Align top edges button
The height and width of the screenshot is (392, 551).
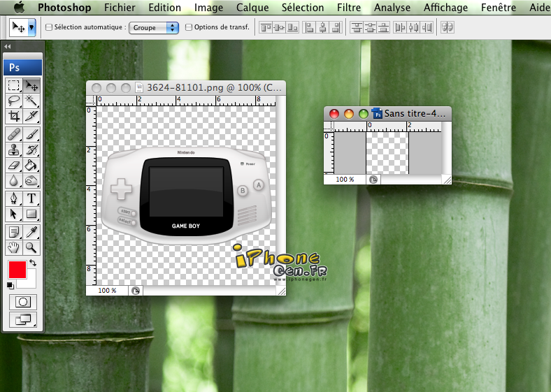[x=266, y=27]
